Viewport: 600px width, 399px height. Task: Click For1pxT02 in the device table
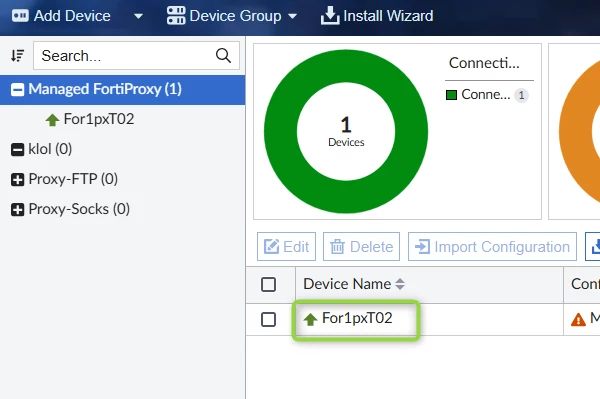tap(357, 318)
